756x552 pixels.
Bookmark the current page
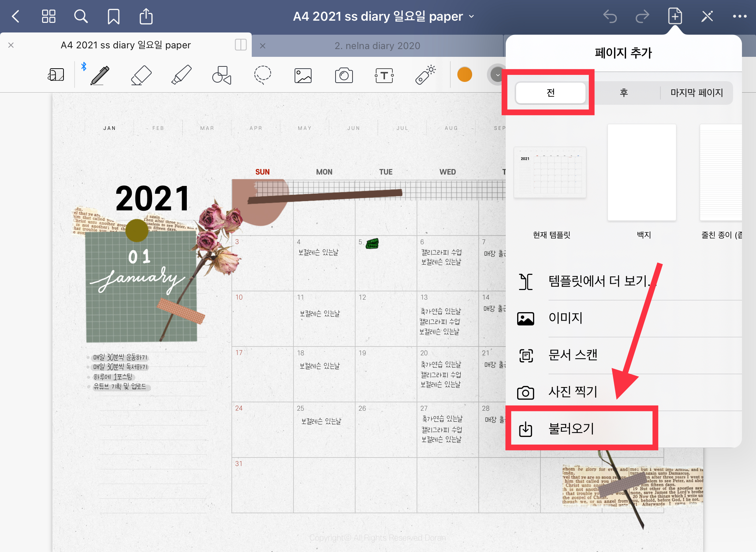pos(113,17)
